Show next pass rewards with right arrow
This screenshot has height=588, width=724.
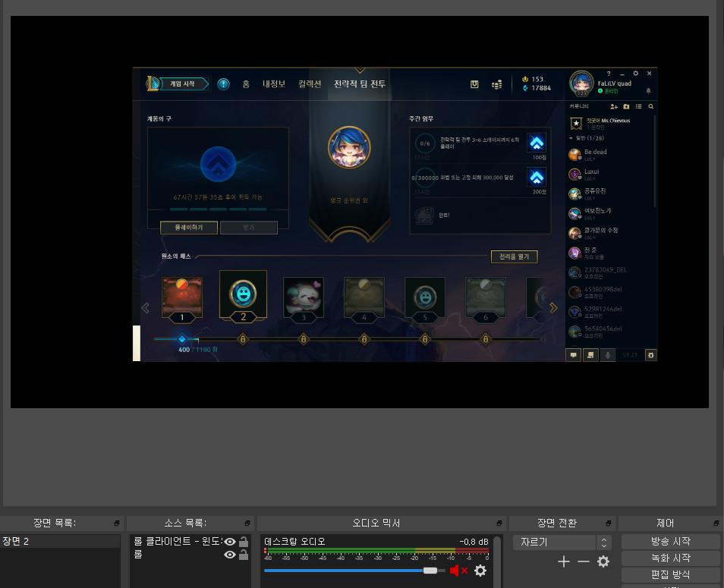tap(553, 307)
